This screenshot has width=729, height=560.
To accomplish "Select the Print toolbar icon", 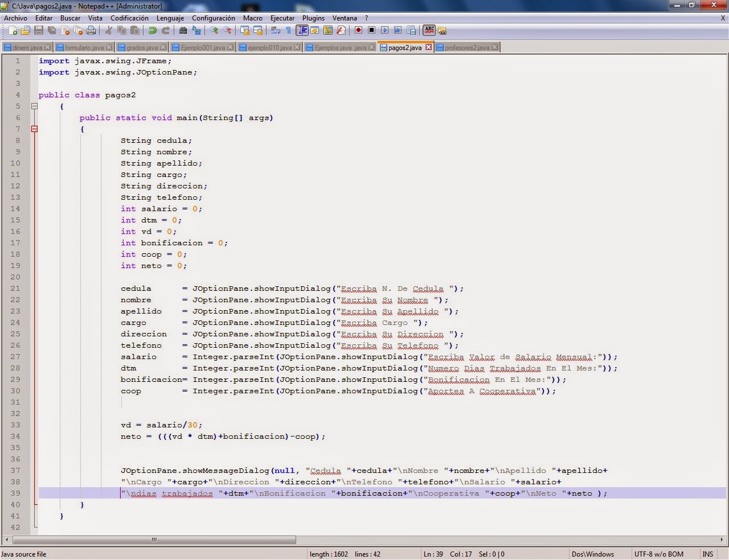I will 92,30.
